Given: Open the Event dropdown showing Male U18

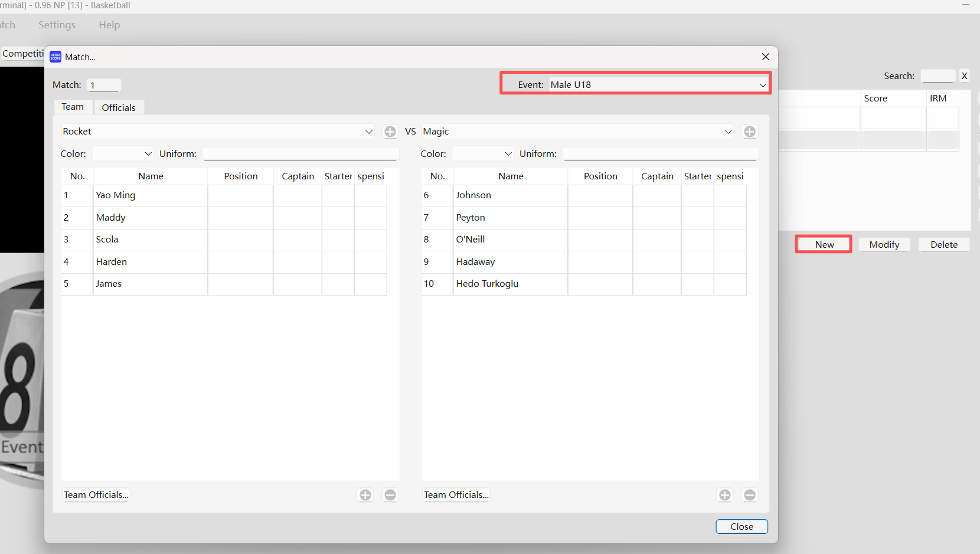Looking at the screenshot, I should (658, 85).
